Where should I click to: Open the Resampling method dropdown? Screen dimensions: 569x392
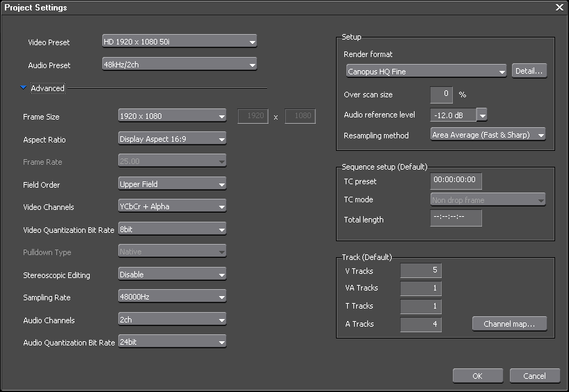(488, 135)
